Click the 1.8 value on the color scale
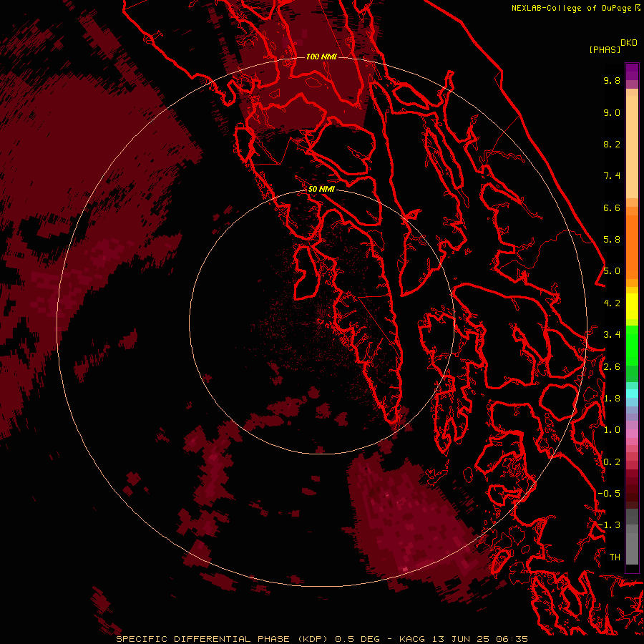Image resolution: width=644 pixels, height=644 pixels. pyautogui.click(x=612, y=399)
